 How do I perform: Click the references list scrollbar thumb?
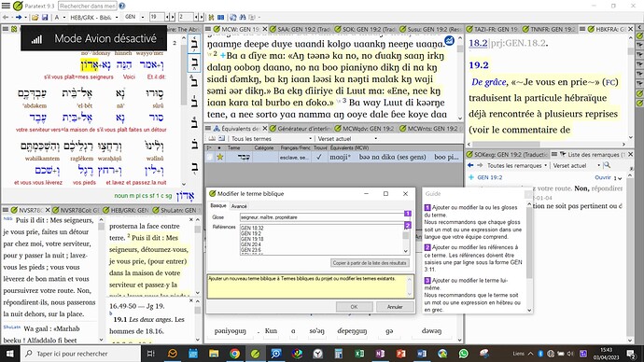click(x=406, y=236)
